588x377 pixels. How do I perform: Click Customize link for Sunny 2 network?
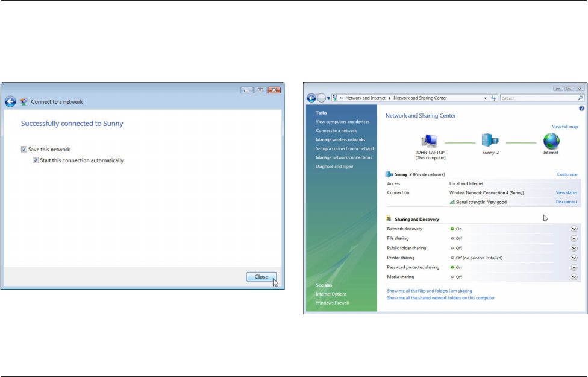click(x=567, y=174)
